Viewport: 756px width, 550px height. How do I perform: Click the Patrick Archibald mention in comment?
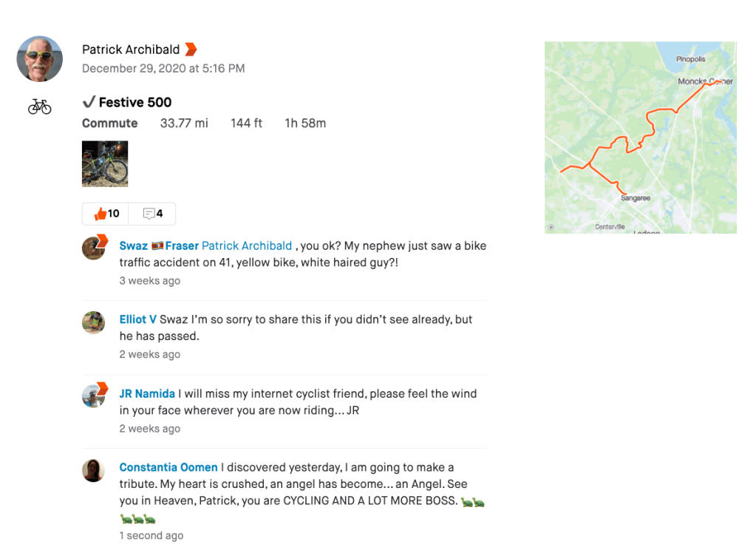pyautogui.click(x=247, y=245)
